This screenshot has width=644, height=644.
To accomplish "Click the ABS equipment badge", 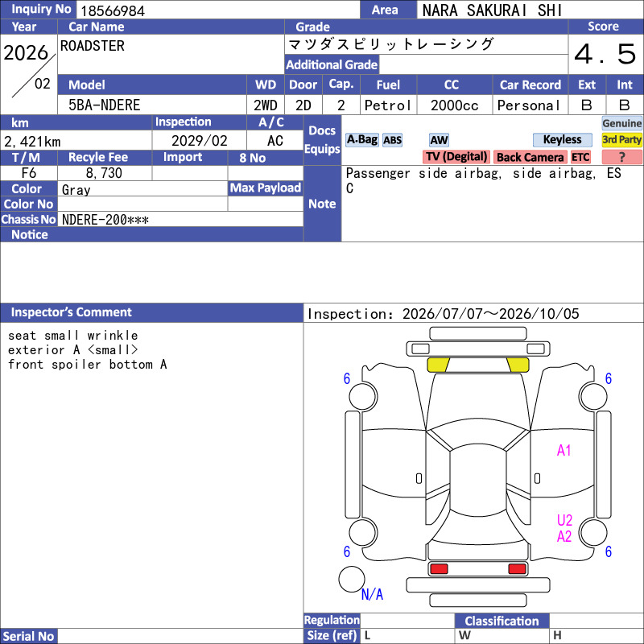I will 392,140.
